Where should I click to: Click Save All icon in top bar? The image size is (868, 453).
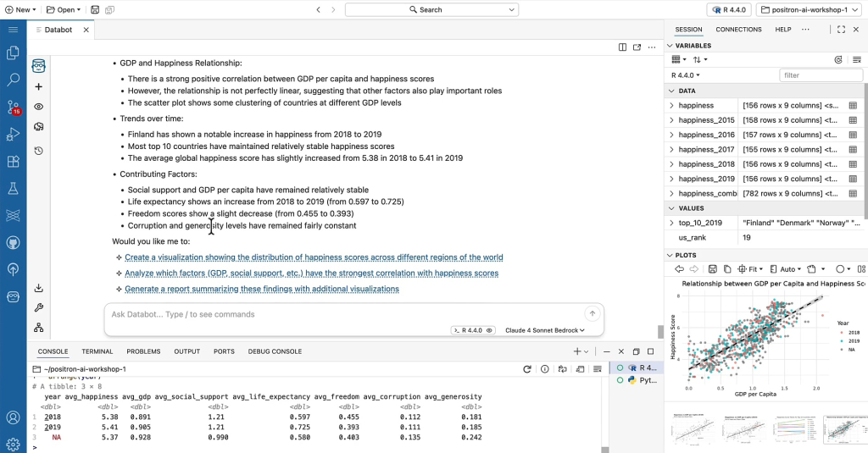(x=109, y=9)
